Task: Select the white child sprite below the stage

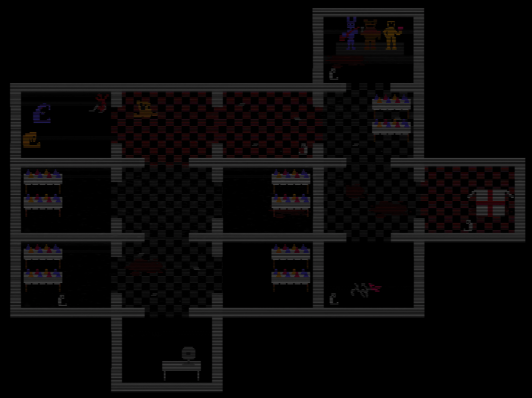Action: (x=334, y=74)
